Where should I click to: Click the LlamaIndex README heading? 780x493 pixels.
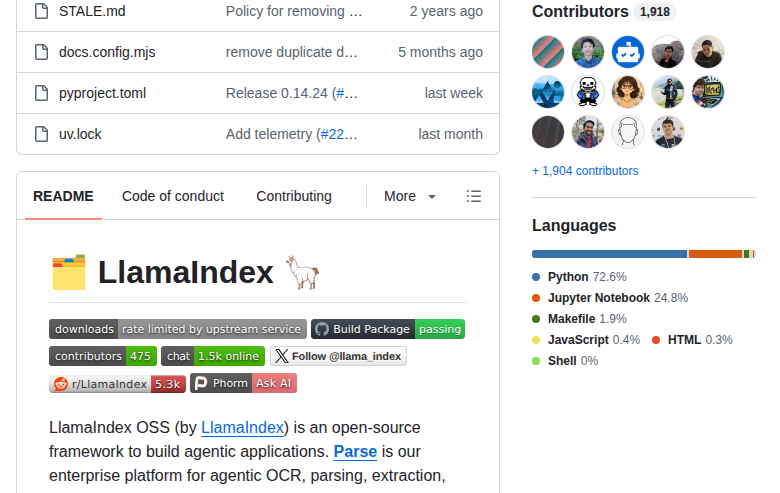[186, 272]
